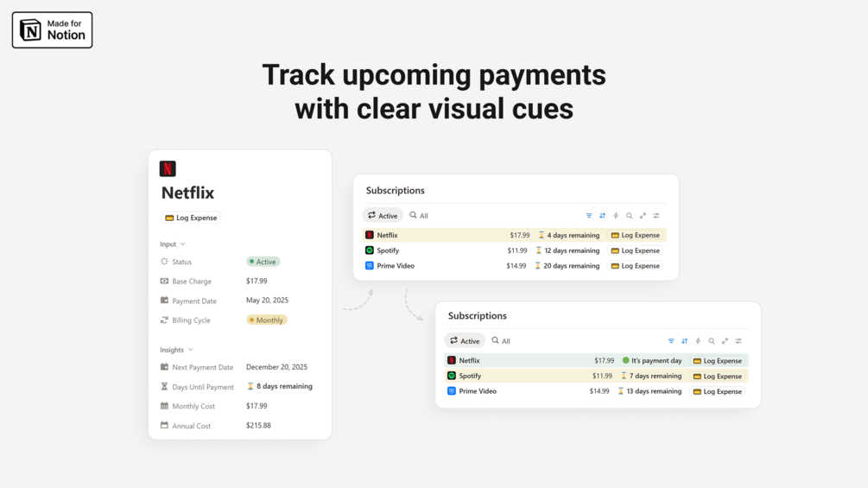This screenshot has width=868, height=488.
Task: Click Netflix price $17.99 in upper panel
Action: tap(520, 235)
